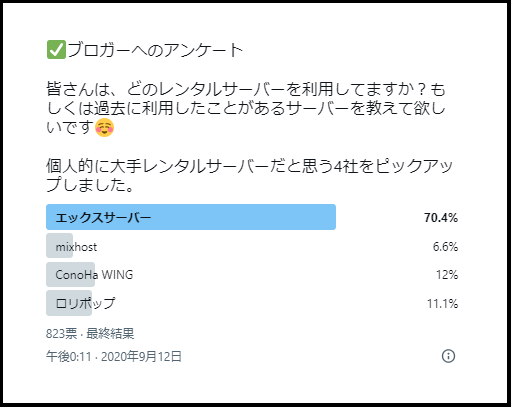Click the 11.1% result value

(443, 304)
